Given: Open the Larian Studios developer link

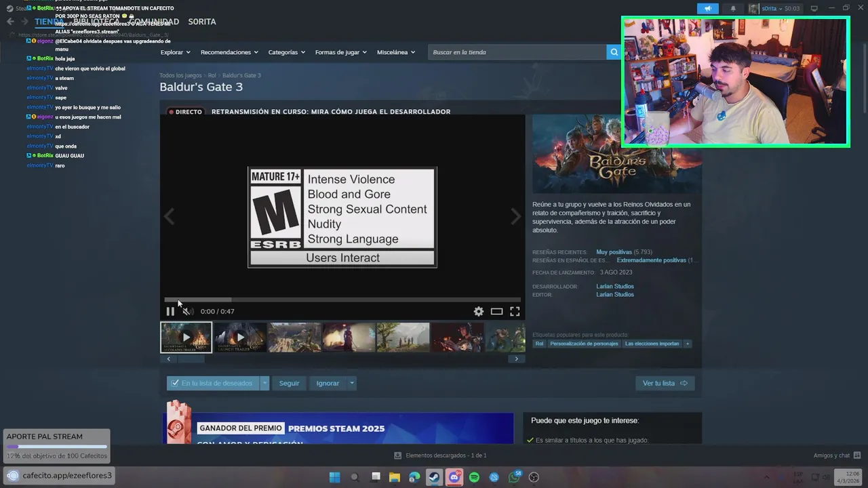Looking at the screenshot, I should coord(615,287).
